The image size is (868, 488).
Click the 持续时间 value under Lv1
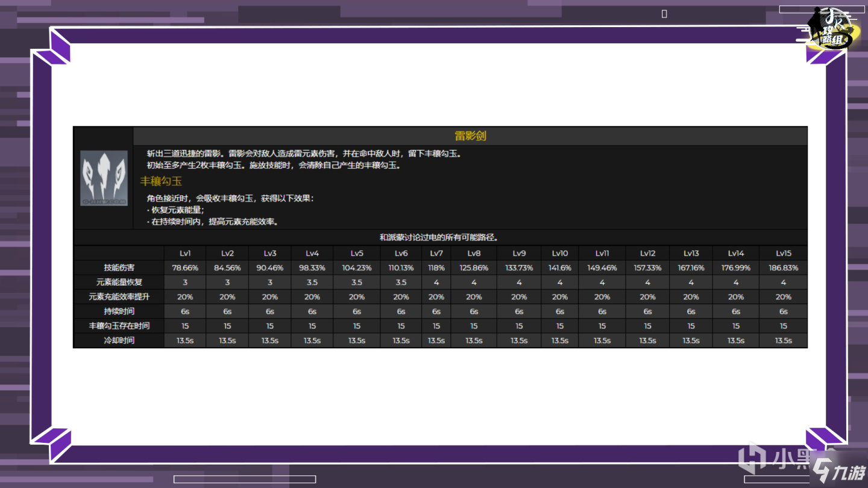[x=185, y=311]
